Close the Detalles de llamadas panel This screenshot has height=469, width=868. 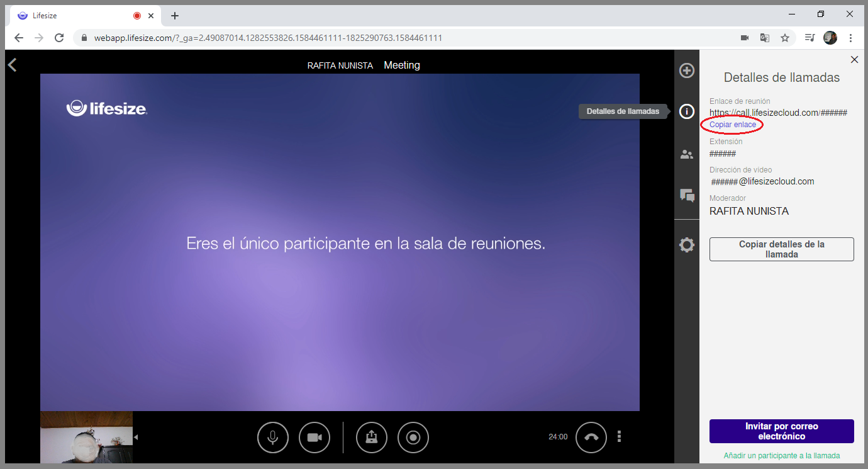854,60
